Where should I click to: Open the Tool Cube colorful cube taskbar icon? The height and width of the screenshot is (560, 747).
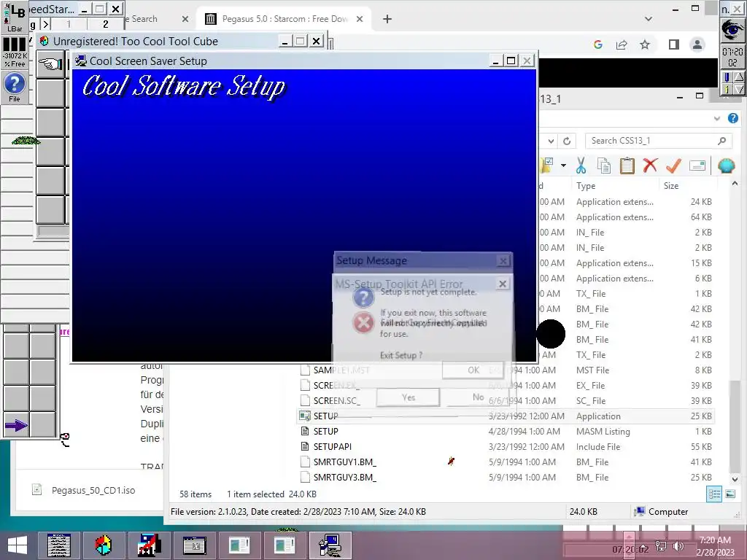[x=103, y=545]
